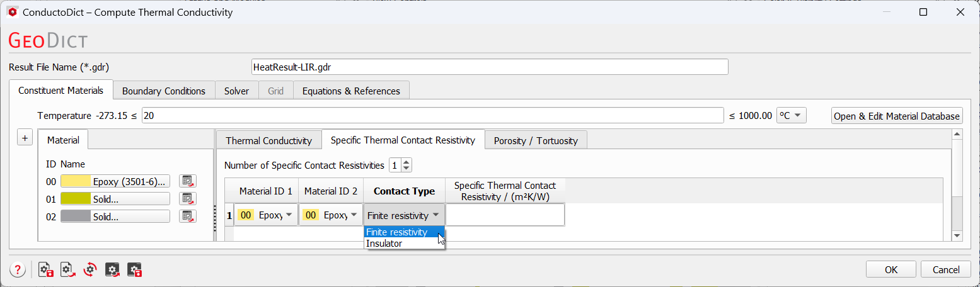Click the Specific Thermal Contact Resistivity value field
The image size is (980, 287).
[x=505, y=215]
